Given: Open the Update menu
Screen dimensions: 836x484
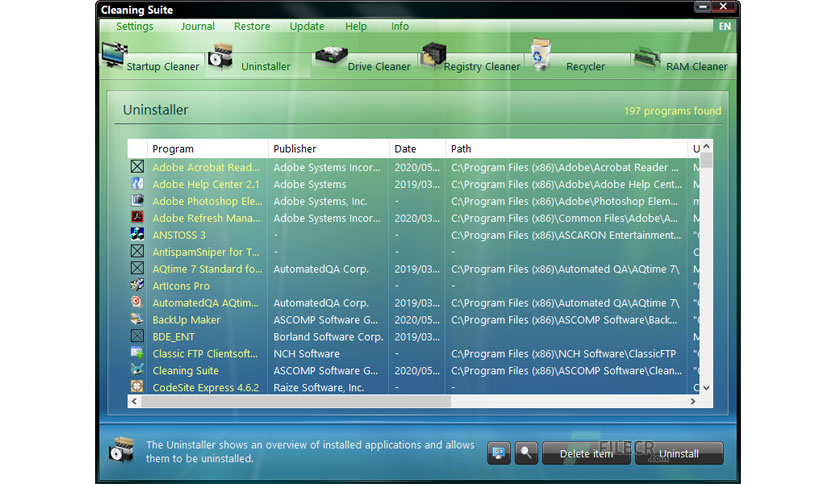Looking at the screenshot, I should coord(307,26).
